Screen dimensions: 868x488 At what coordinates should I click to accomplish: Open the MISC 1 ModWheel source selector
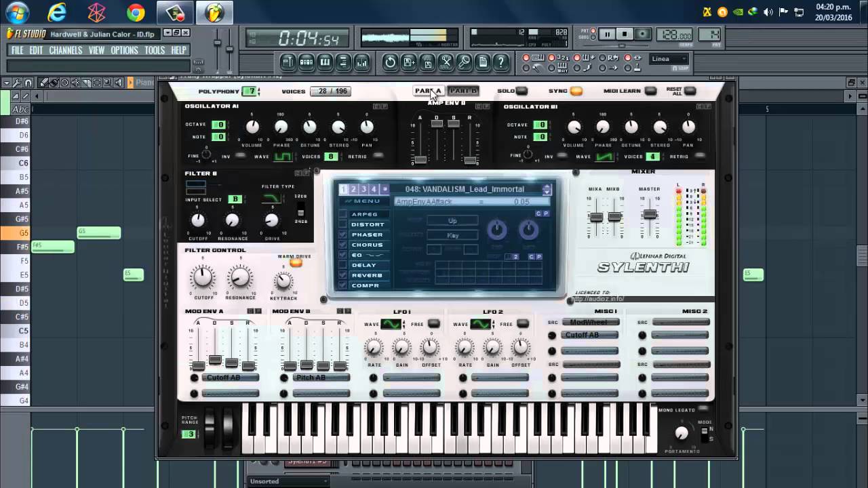(x=590, y=323)
